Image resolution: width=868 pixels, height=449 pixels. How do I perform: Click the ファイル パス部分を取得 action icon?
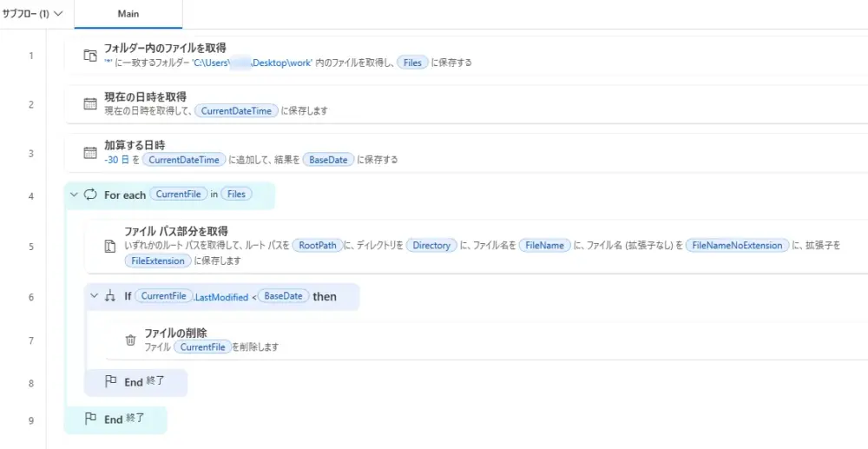[x=109, y=247]
